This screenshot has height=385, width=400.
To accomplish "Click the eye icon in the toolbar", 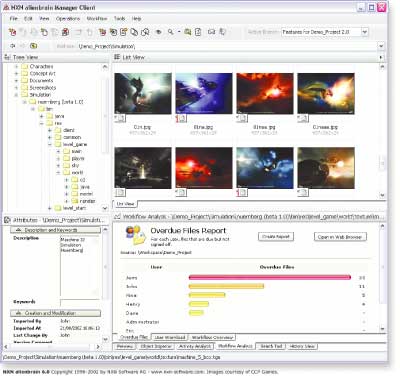I will [x=159, y=32].
